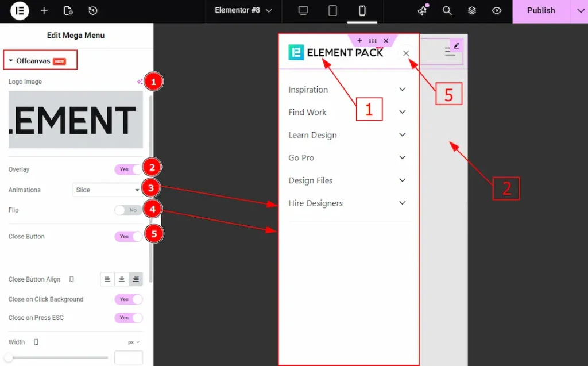Viewport: 588px width, 366px height.
Task: Open the Publish options arrow
Action: [x=580, y=10]
